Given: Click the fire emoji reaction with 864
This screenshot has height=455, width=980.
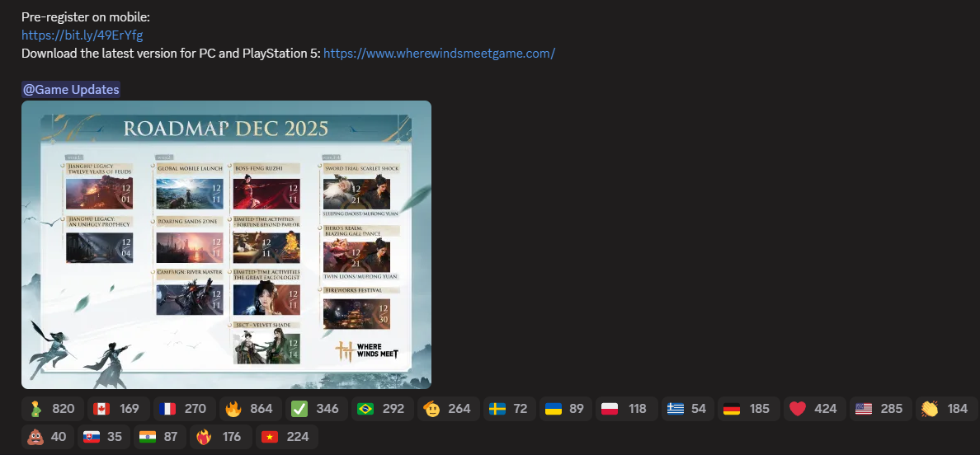Looking at the screenshot, I should 250,409.
